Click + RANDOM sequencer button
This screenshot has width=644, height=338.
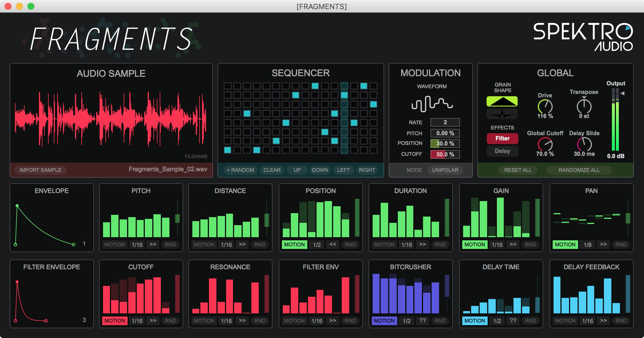(240, 170)
